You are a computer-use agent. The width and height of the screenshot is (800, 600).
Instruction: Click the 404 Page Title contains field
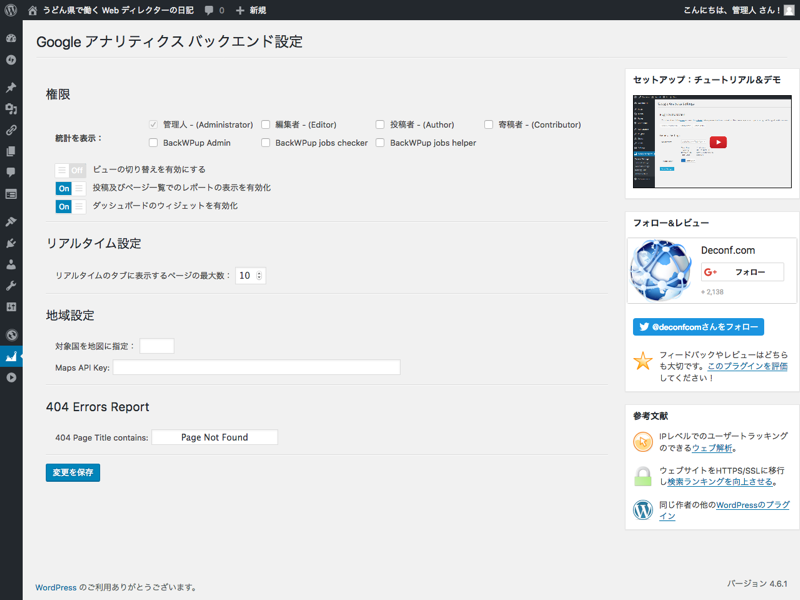point(215,437)
